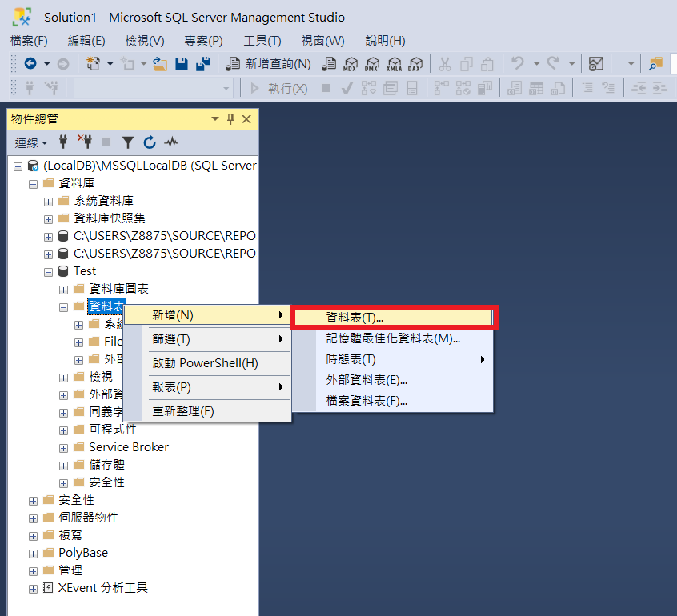Expand the 資料庫快照集 folder

pos(48,219)
